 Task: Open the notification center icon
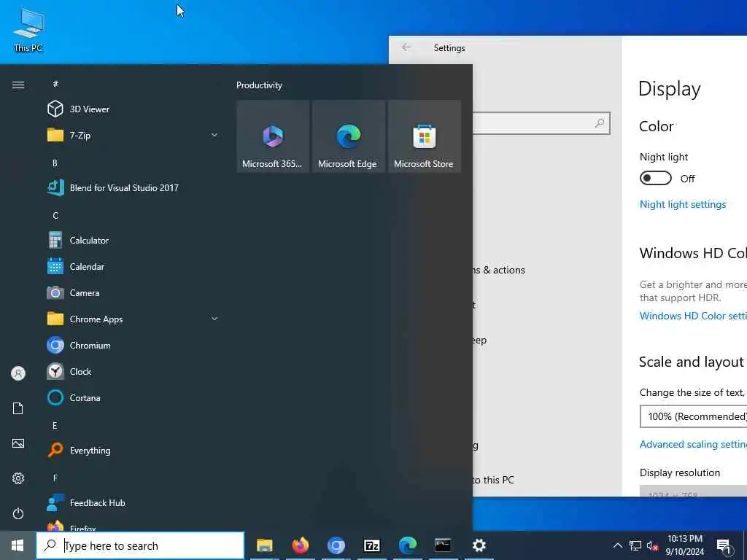[x=724, y=545]
